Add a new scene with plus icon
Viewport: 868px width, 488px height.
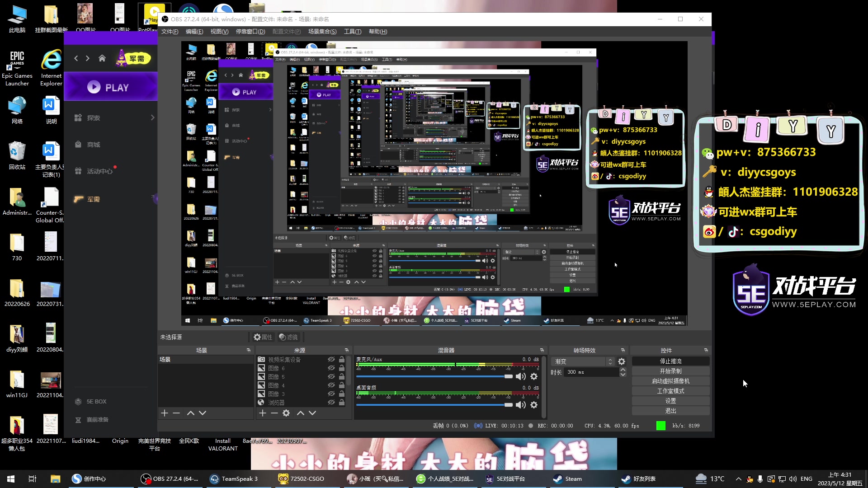coord(165,413)
